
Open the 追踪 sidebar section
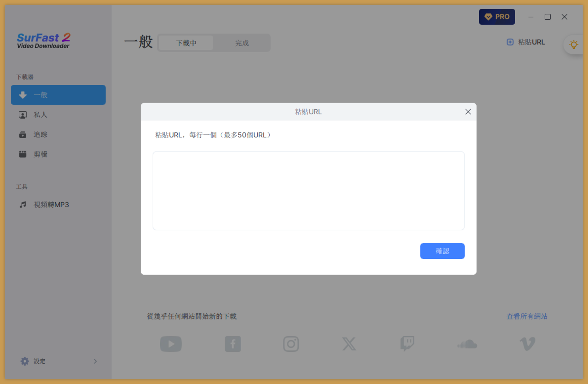(40, 135)
